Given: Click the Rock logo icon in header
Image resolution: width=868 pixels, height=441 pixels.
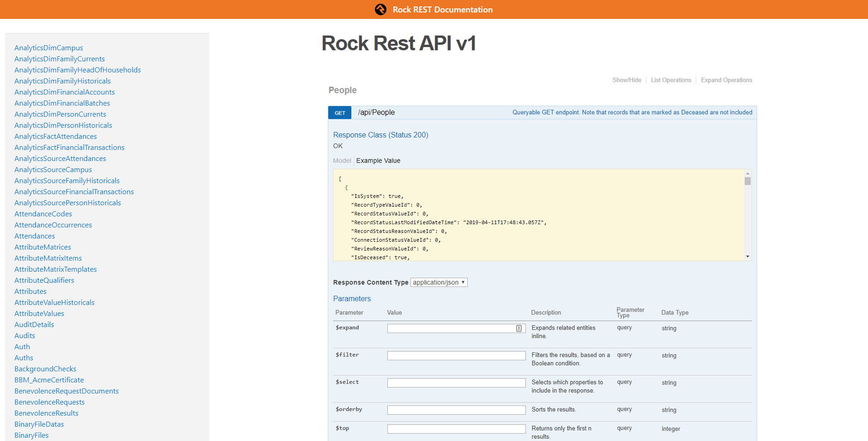Looking at the screenshot, I should (380, 9).
